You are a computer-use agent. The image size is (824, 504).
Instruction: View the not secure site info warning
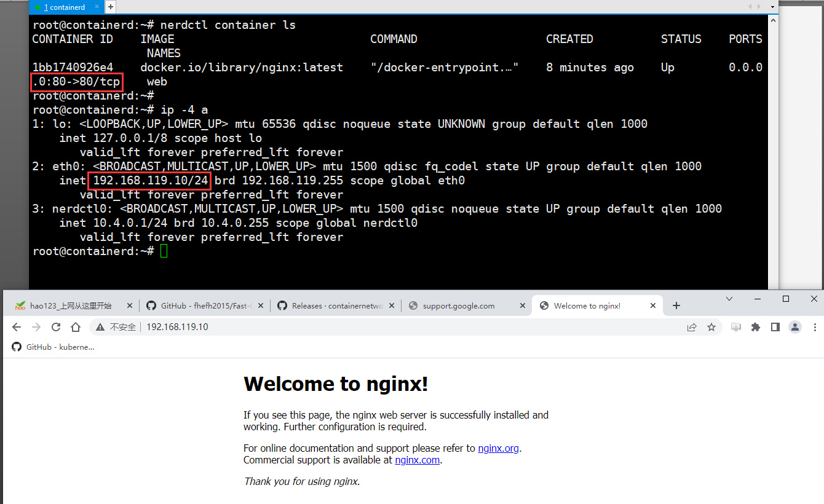click(116, 327)
